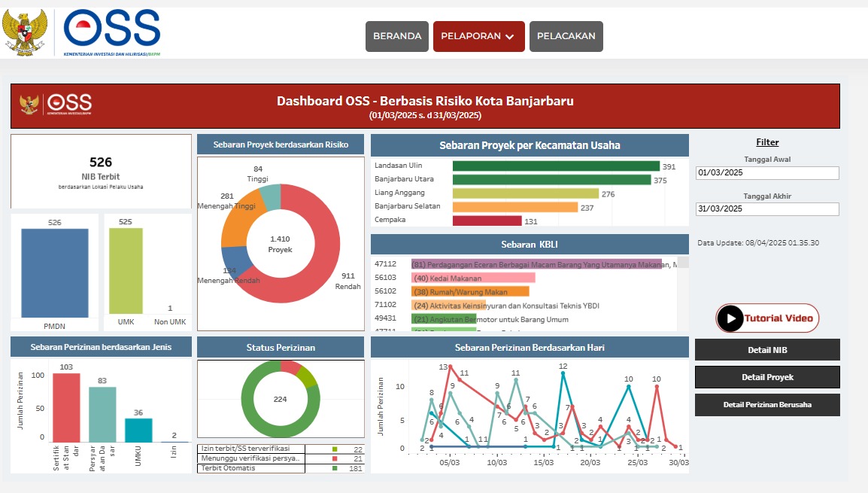This screenshot has height=493, width=868.
Task: Select the blue PMDN bar
Action: (x=54, y=272)
